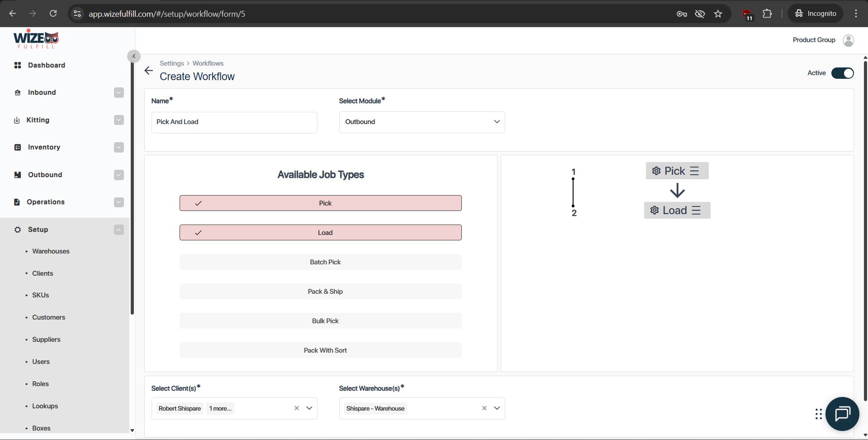Collapse the Setup menu chevron
The height and width of the screenshot is (440, 868).
[x=119, y=230]
